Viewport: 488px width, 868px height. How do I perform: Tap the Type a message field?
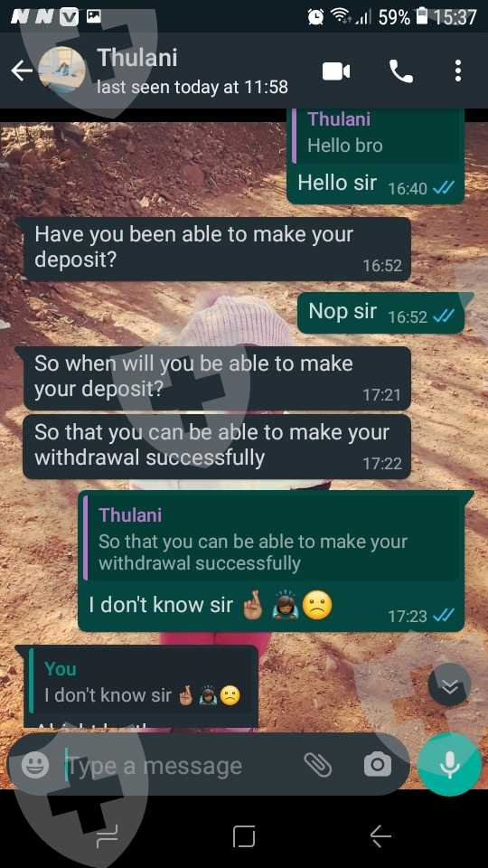point(183,766)
